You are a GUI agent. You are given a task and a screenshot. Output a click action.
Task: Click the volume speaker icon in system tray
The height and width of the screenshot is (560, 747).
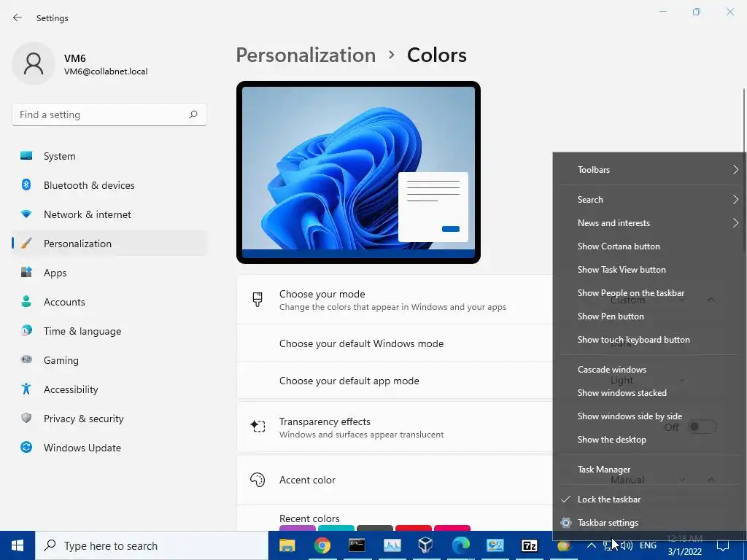point(627,545)
